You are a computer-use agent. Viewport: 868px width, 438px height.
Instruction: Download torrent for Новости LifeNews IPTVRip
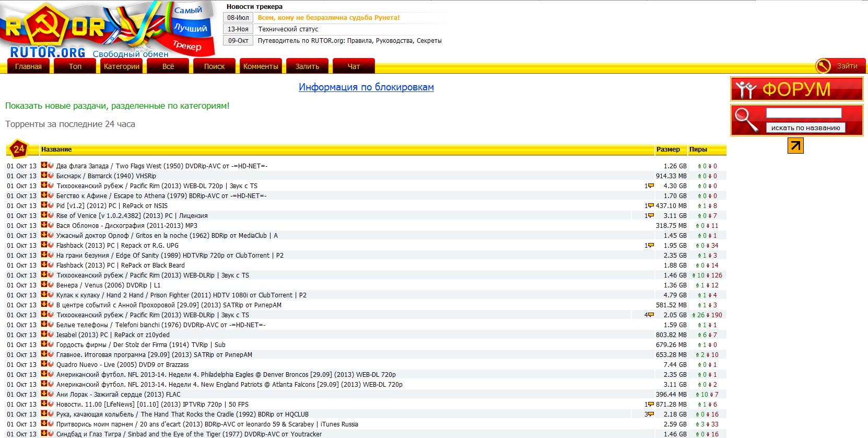click(x=44, y=404)
